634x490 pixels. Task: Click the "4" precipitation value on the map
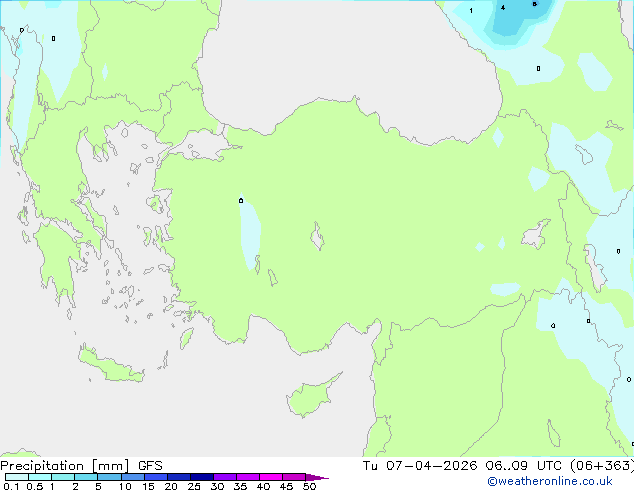[x=503, y=7]
